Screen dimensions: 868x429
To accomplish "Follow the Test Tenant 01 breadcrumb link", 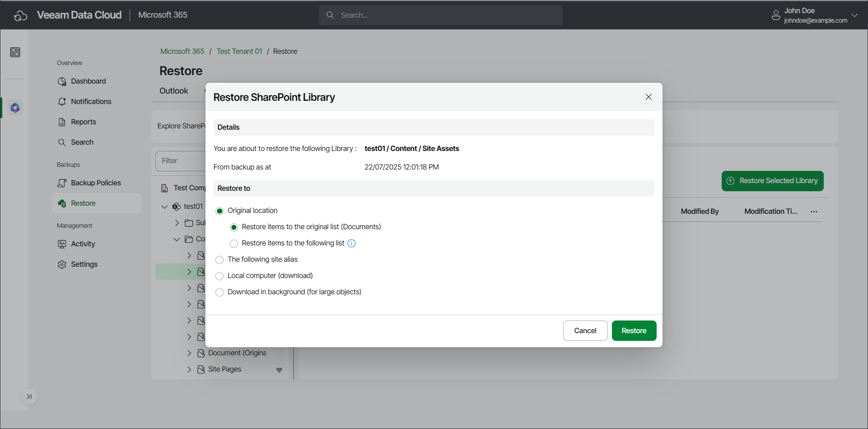I will [x=239, y=52].
